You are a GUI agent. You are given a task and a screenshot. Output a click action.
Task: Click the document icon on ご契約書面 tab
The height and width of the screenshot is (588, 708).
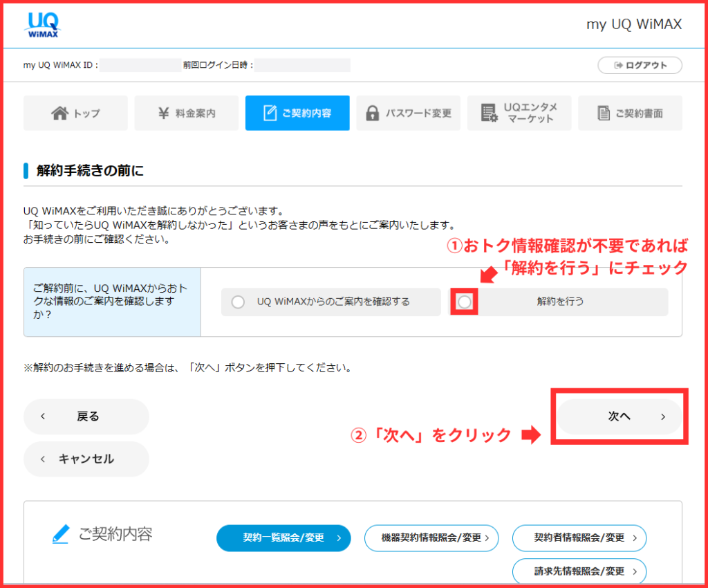(x=603, y=113)
